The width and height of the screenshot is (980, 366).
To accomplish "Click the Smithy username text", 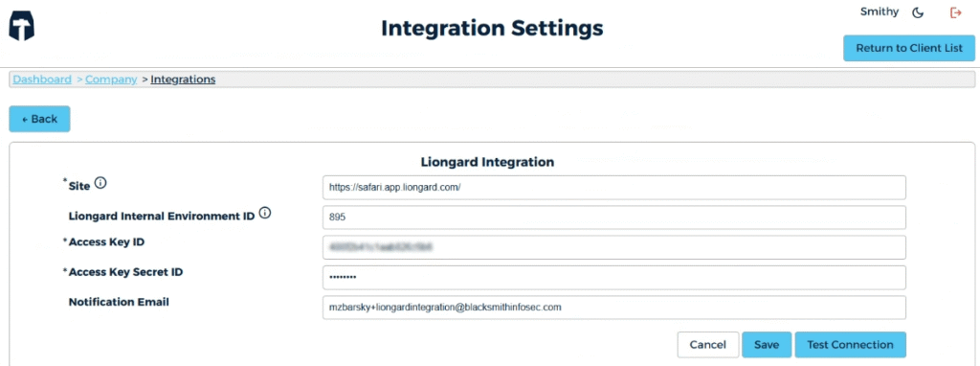I will (880, 11).
